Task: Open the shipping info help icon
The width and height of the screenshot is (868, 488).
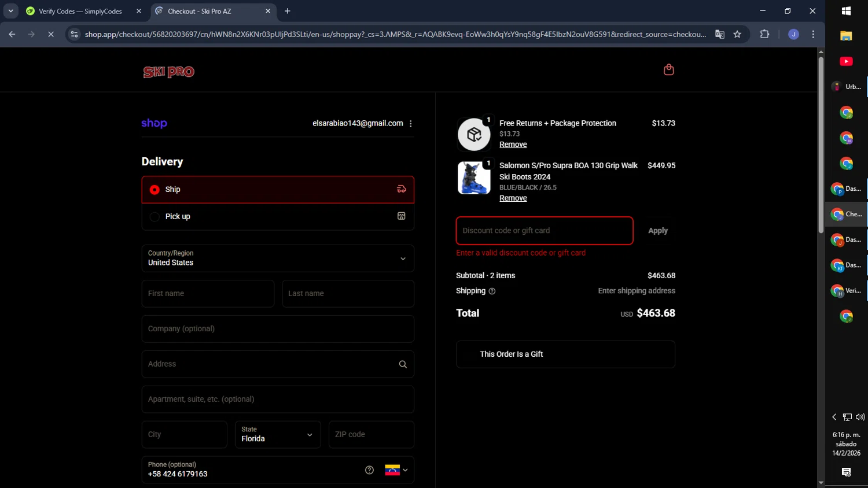Action: 492,291
